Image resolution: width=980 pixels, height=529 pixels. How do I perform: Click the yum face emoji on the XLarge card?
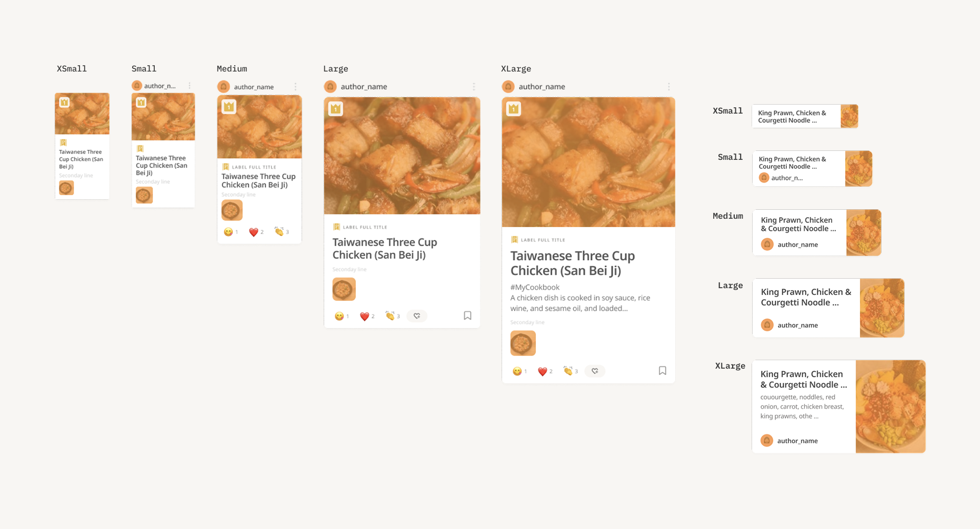click(x=517, y=371)
